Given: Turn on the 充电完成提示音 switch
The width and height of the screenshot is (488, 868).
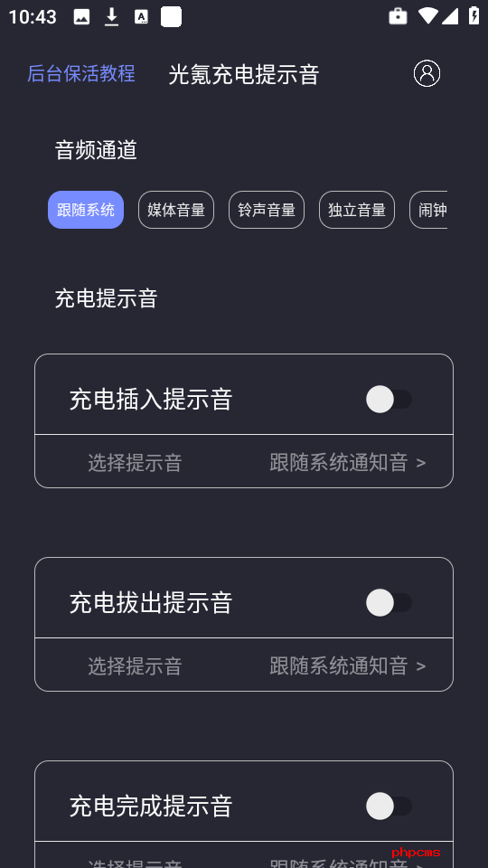Looking at the screenshot, I should (389, 806).
